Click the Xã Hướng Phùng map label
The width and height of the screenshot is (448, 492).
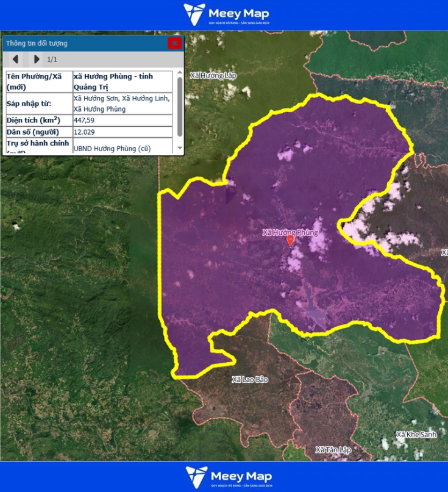coord(290,232)
